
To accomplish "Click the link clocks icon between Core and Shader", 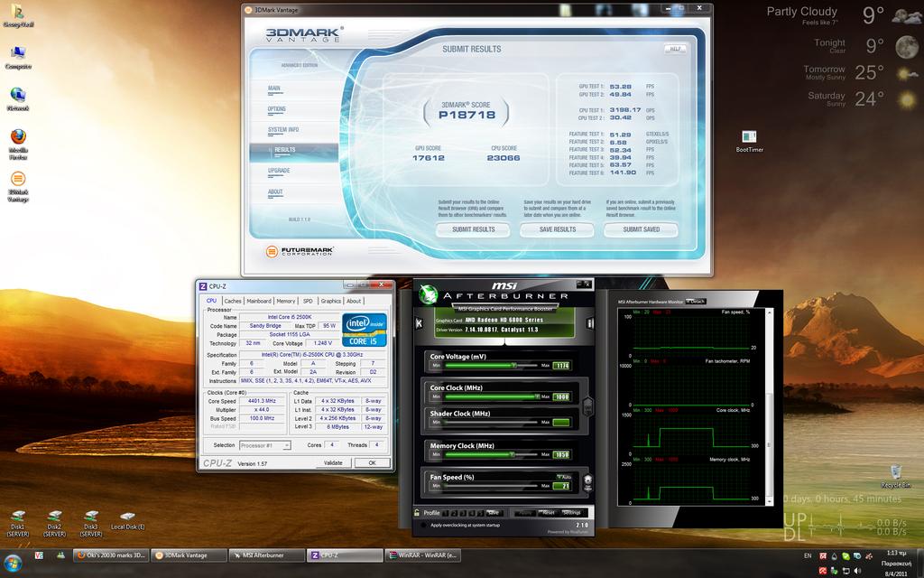I will click(587, 406).
